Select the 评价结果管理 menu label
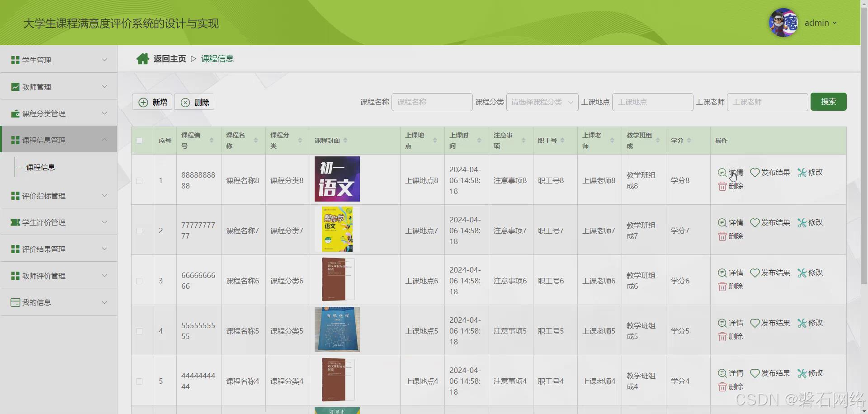 click(x=44, y=249)
